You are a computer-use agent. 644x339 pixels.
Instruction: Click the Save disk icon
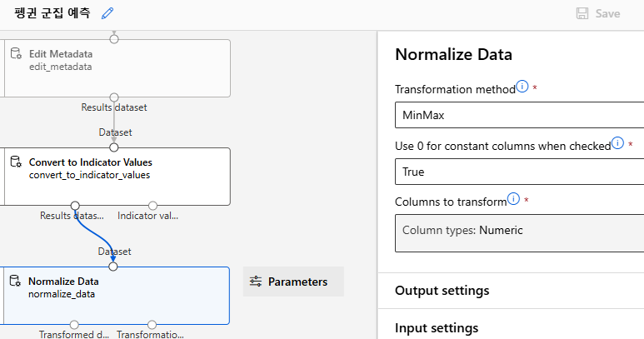pos(582,13)
